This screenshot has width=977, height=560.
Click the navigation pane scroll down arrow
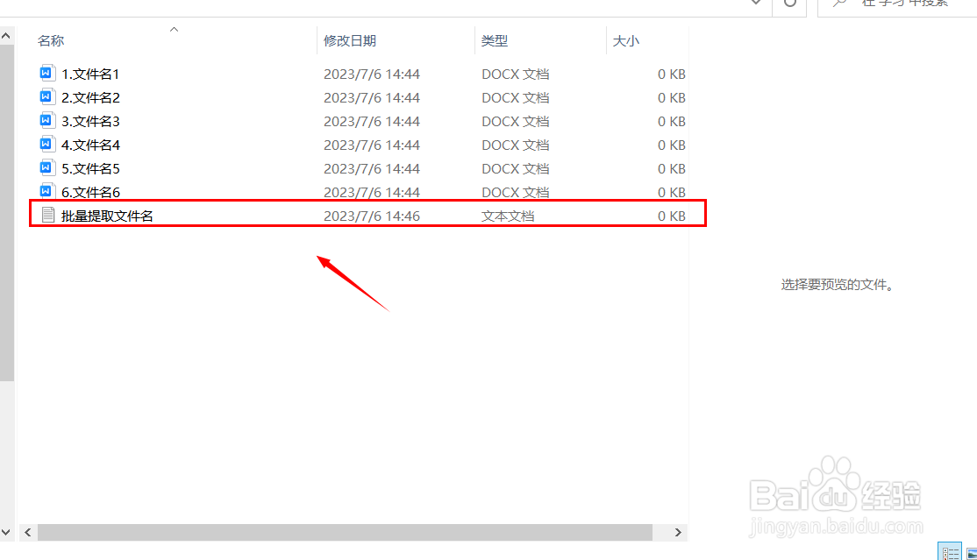coord(6,532)
